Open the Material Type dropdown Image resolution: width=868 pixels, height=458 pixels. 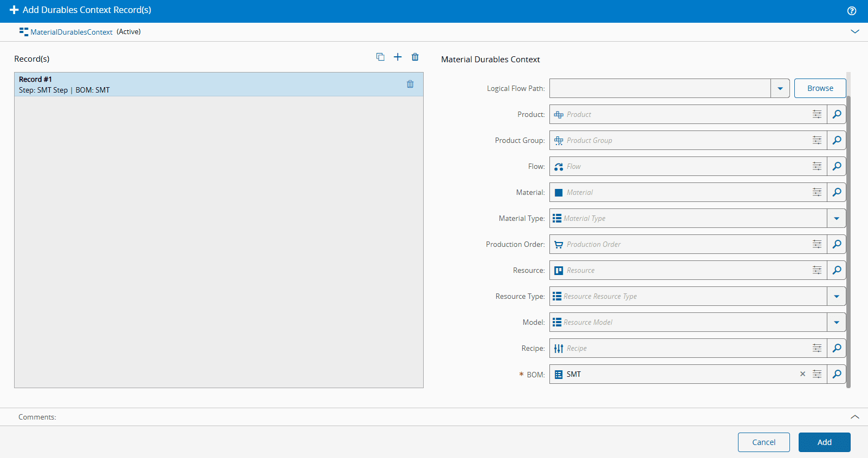(x=836, y=218)
